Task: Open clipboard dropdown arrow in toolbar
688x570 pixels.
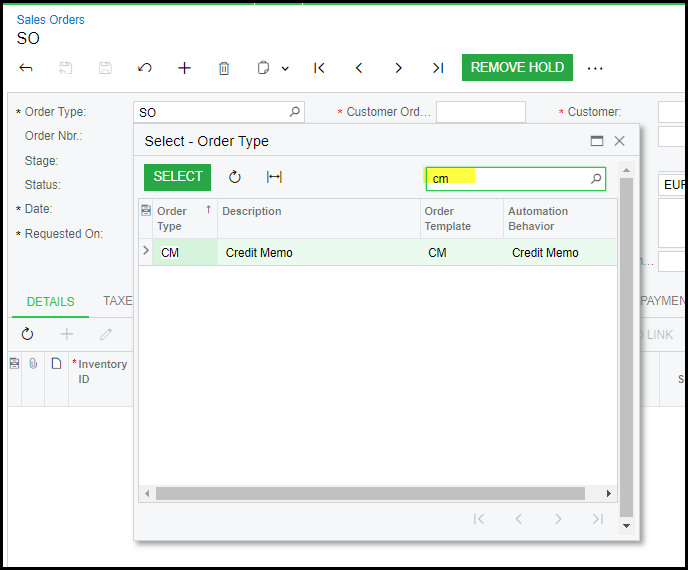Action: coord(285,69)
